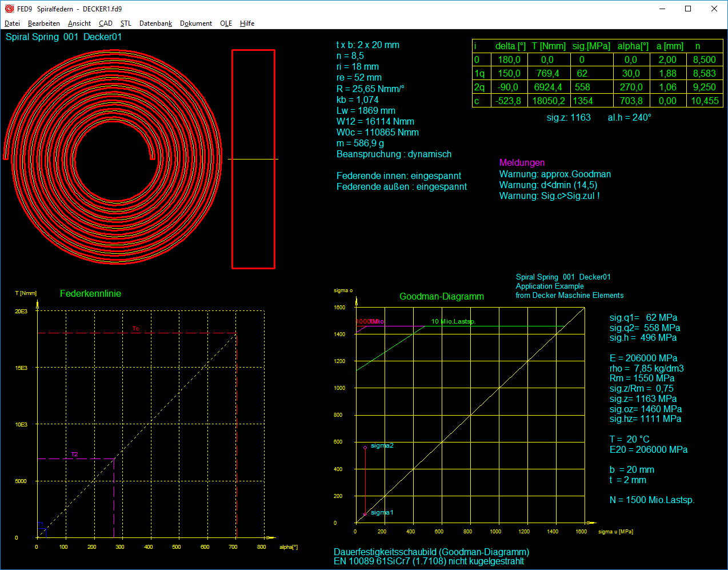Open the Hilfe menu
Image resolution: width=728 pixels, height=570 pixels.
247,23
